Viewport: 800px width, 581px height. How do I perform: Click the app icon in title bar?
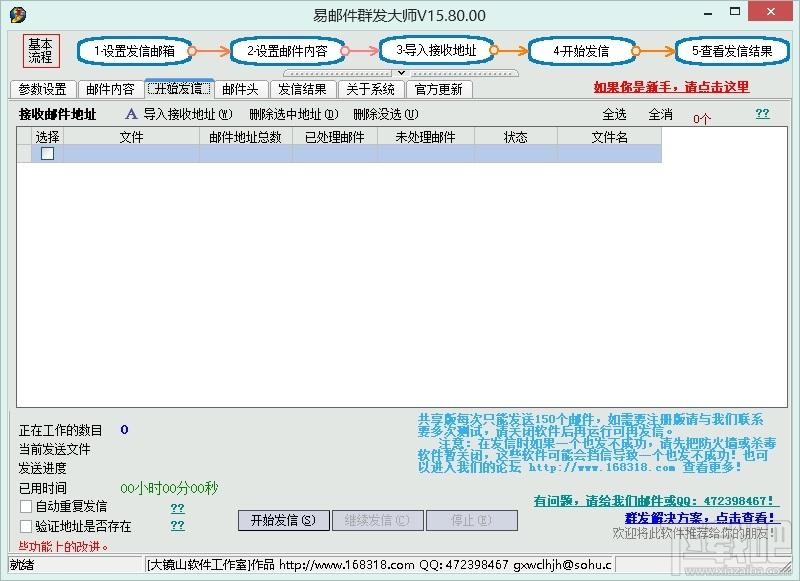17,15
